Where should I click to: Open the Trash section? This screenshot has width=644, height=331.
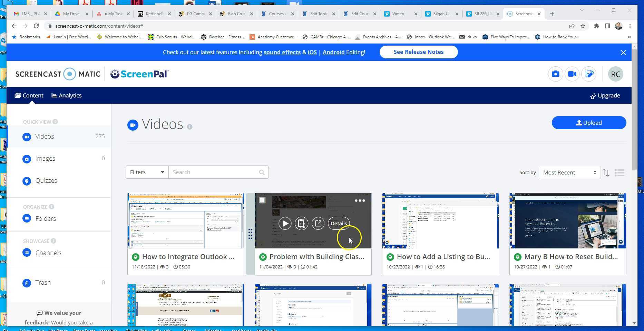point(43,283)
